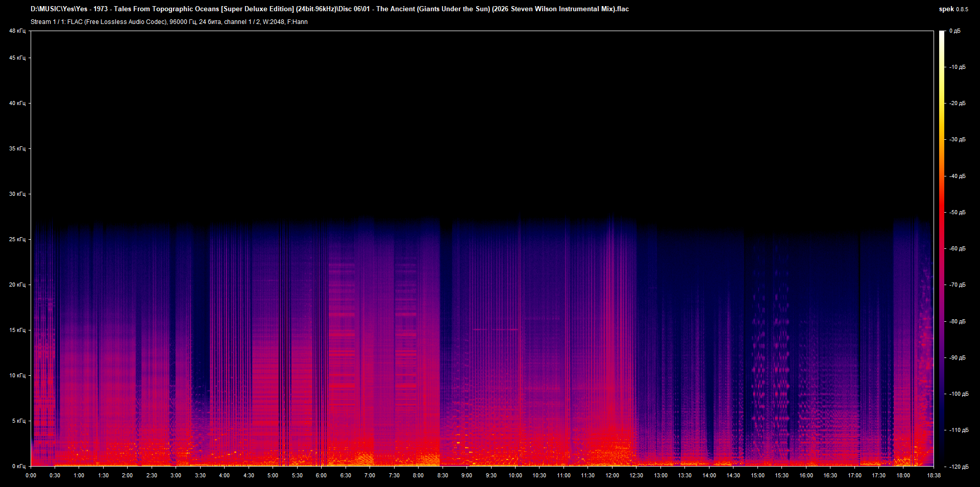Click the dB color gradient scale bar
The image size is (980, 487).
942,248
